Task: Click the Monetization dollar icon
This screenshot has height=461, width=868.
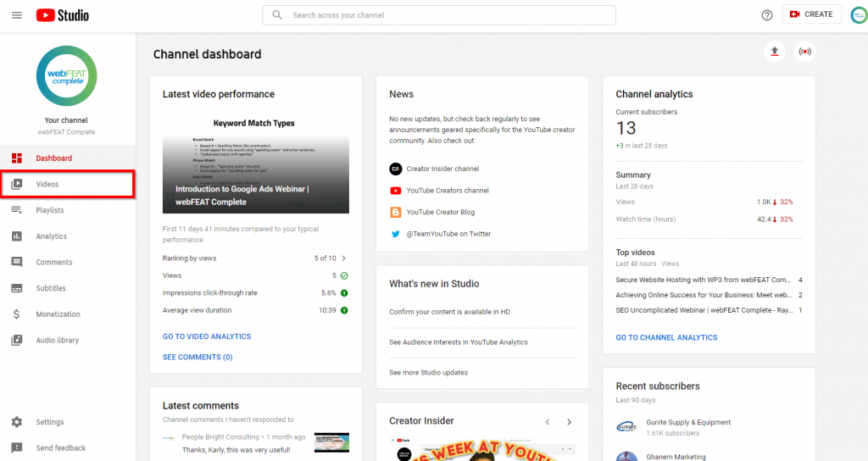Action: click(x=17, y=314)
